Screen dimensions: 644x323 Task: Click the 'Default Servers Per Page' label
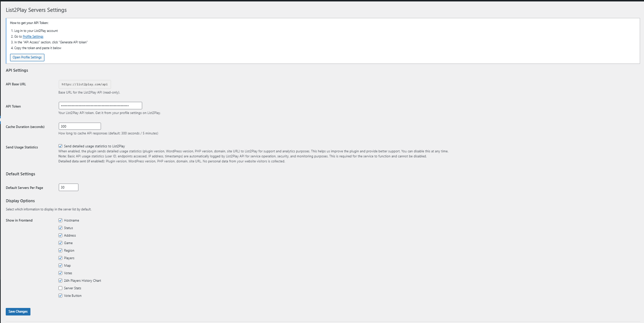[24, 188]
